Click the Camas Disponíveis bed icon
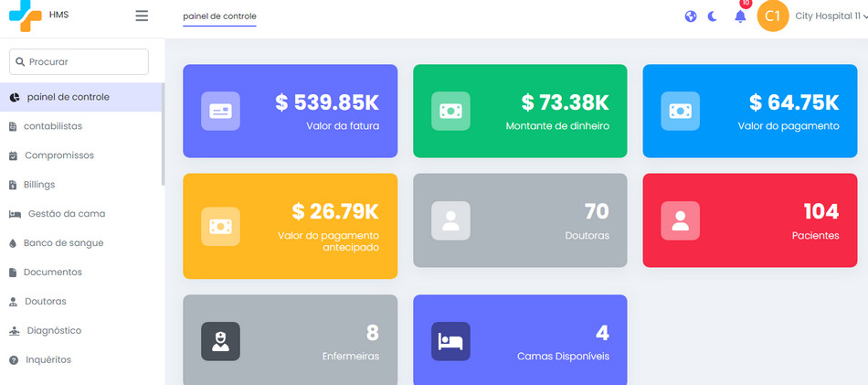 [450, 341]
